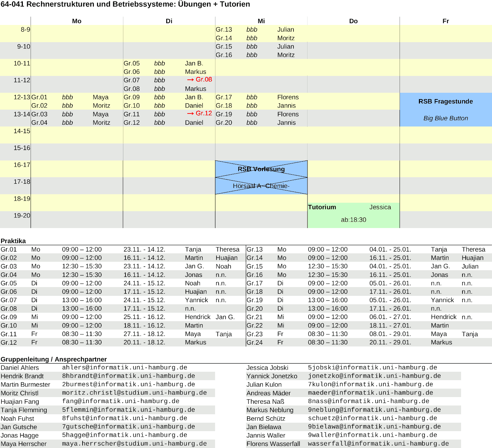
Task: Click tutor 'Jan B.' next to timetable Gr.05
Action: 194,63
